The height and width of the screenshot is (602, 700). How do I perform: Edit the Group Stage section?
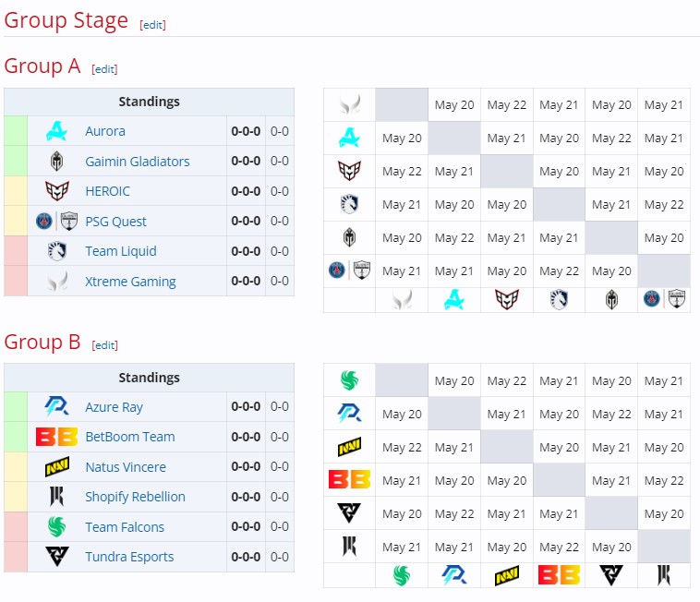152,25
